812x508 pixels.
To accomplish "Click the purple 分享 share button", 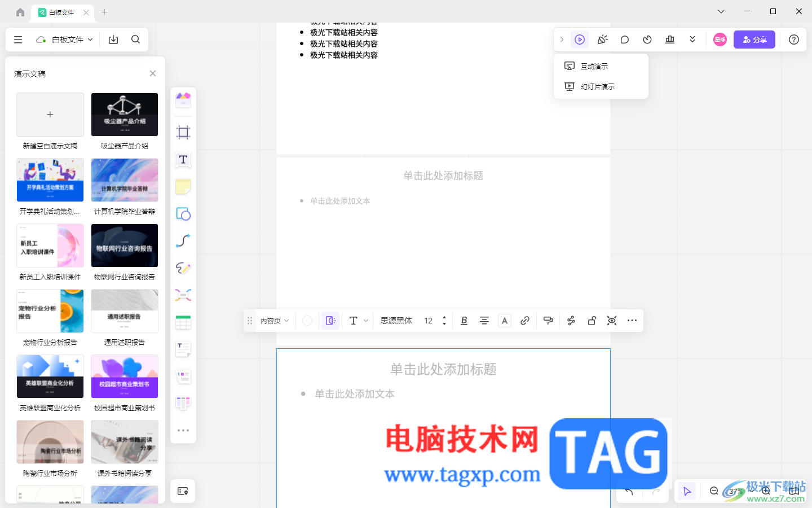I will pyautogui.click(x=754, y=40).
